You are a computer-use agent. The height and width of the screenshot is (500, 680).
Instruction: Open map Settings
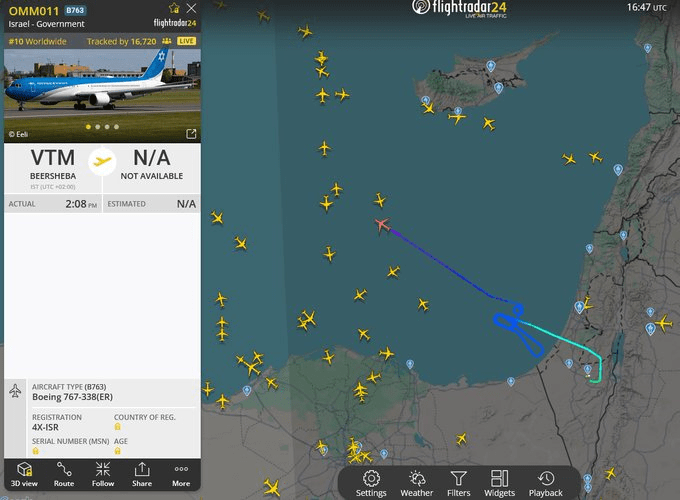[371, 484]
